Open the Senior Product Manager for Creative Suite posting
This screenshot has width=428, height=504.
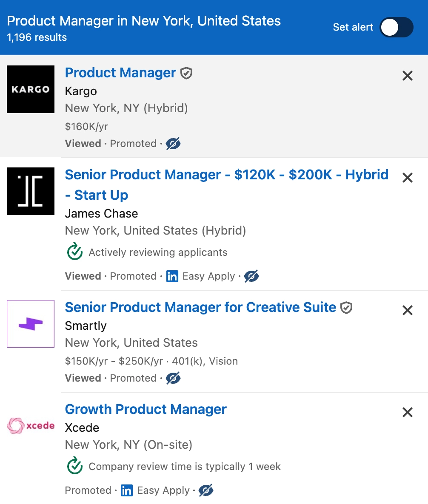200,307
